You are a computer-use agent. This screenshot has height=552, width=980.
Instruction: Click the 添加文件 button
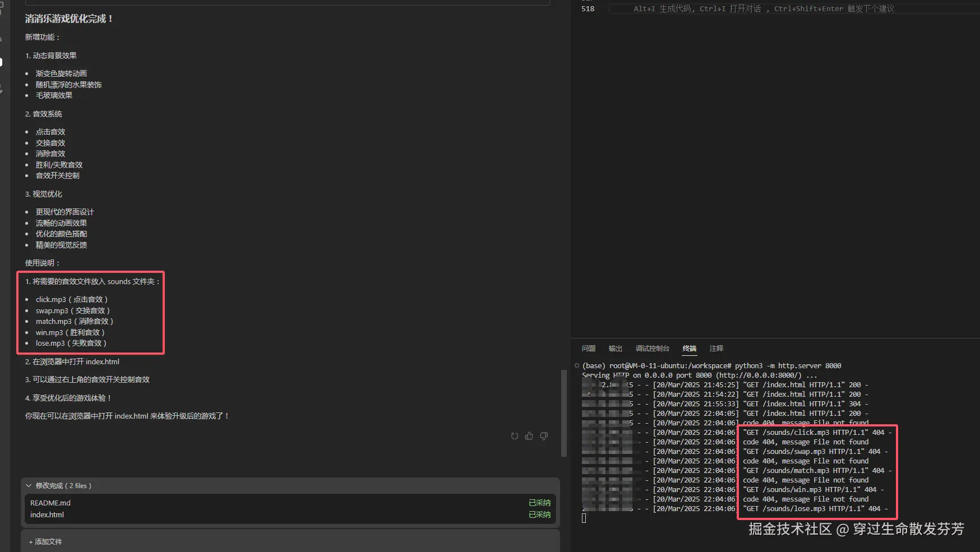click(x=45, y=542)
